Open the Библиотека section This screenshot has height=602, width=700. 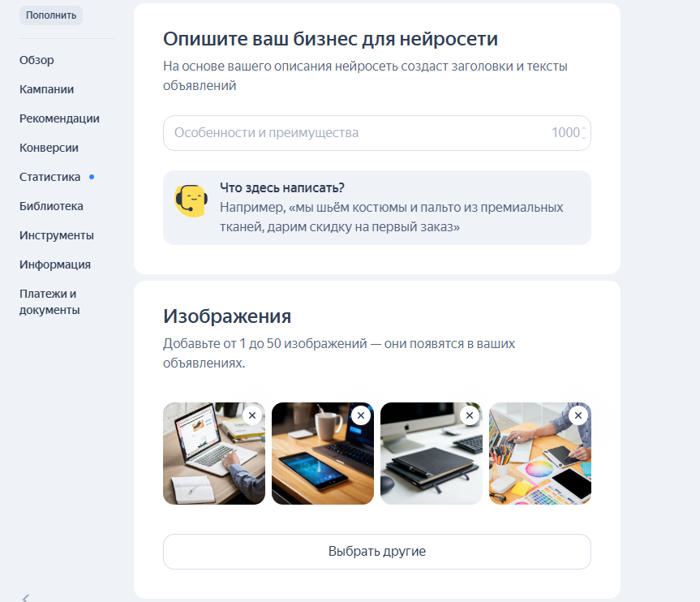click(x=49, y=205)
